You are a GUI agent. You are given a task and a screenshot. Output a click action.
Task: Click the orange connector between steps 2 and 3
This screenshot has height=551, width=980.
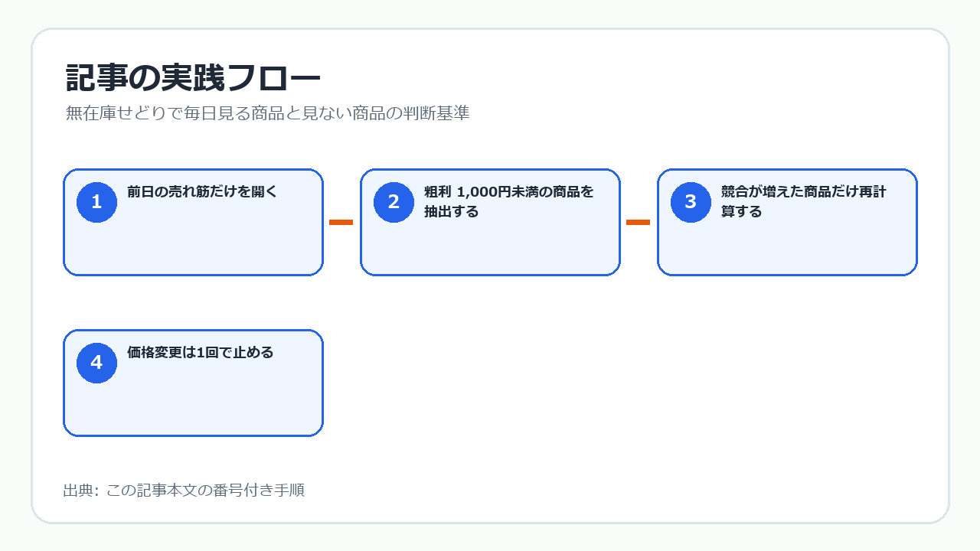click(638, 222)
